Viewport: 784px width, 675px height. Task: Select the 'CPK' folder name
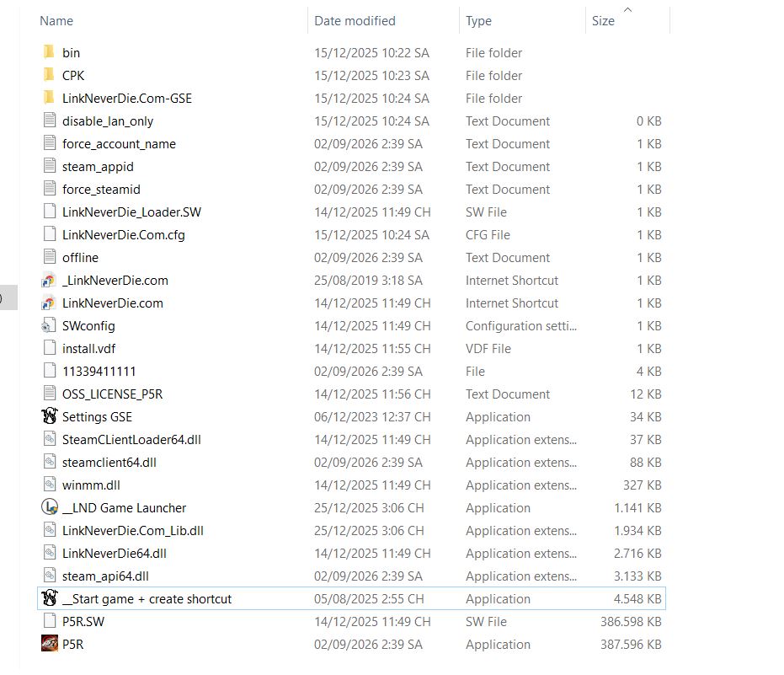point(73,76)
